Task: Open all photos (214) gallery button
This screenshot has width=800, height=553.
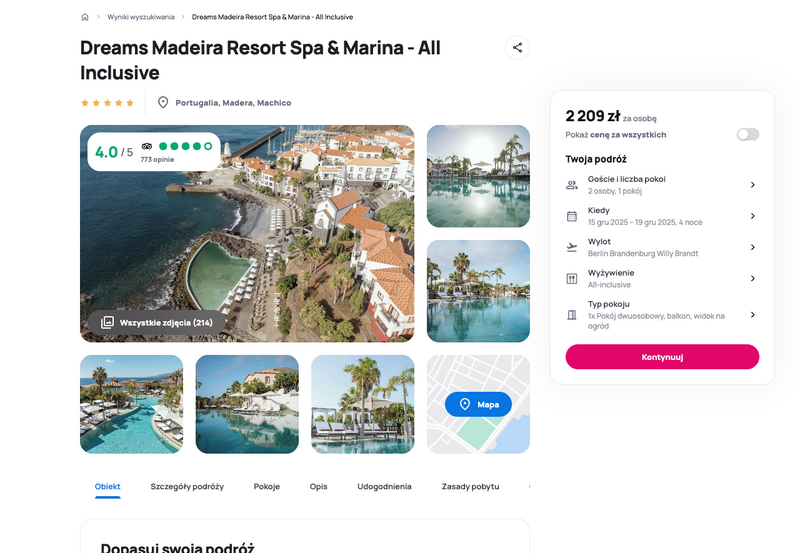Action: tap(156, 322)
